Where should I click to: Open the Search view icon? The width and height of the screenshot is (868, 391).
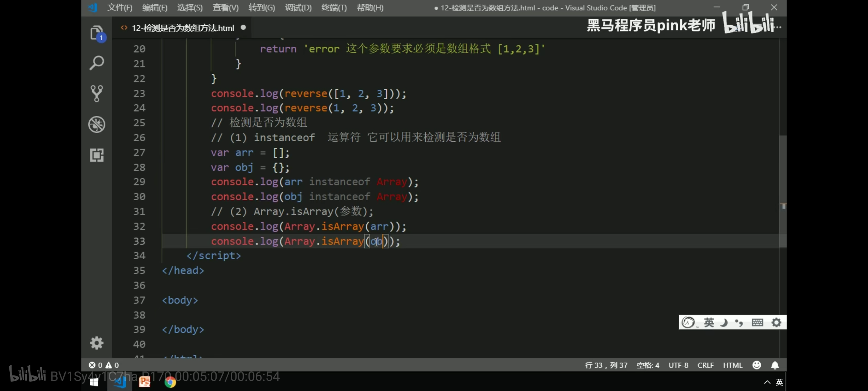pos(97,63)
